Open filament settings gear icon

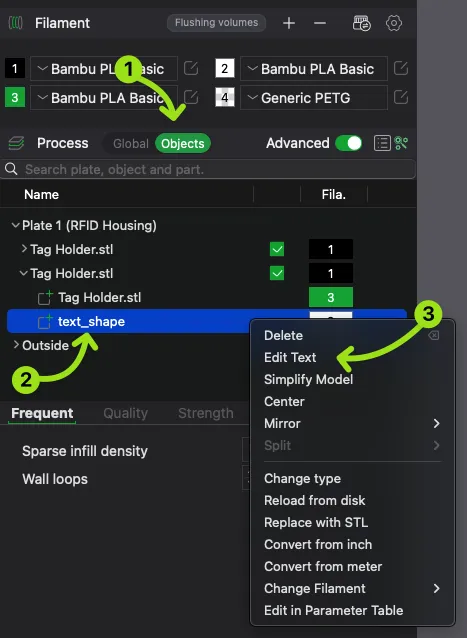394,23
